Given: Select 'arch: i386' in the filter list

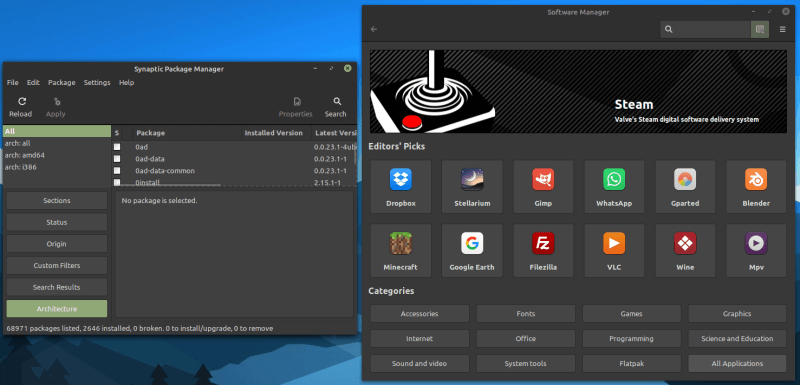Looking at the screenshot, I should (57, 167).
